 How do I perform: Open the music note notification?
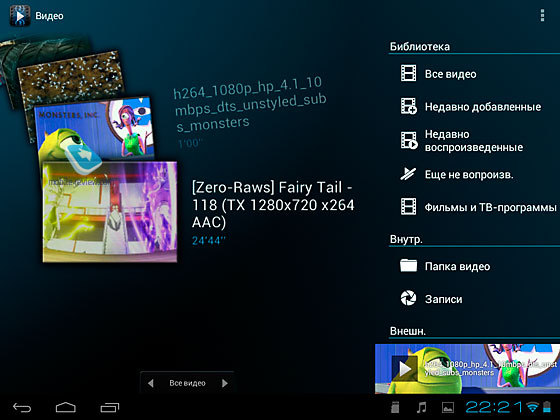click(422, 407)
